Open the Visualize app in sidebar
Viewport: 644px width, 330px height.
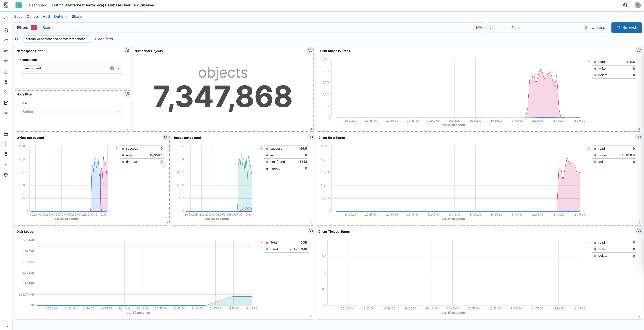[x=6, y=41]
